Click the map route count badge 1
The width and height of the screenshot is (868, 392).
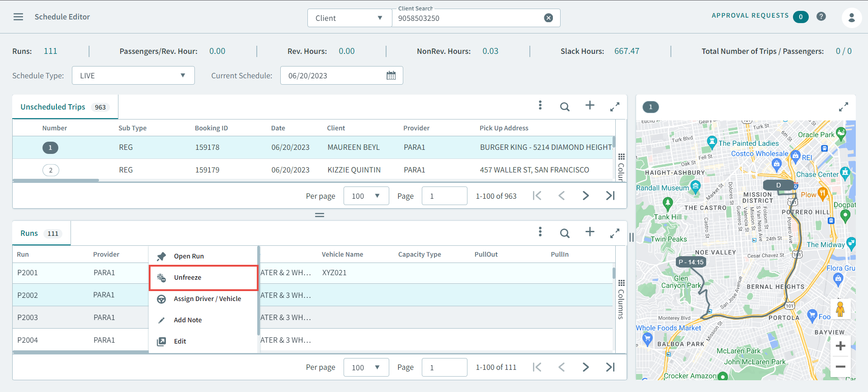coord(651,107)
